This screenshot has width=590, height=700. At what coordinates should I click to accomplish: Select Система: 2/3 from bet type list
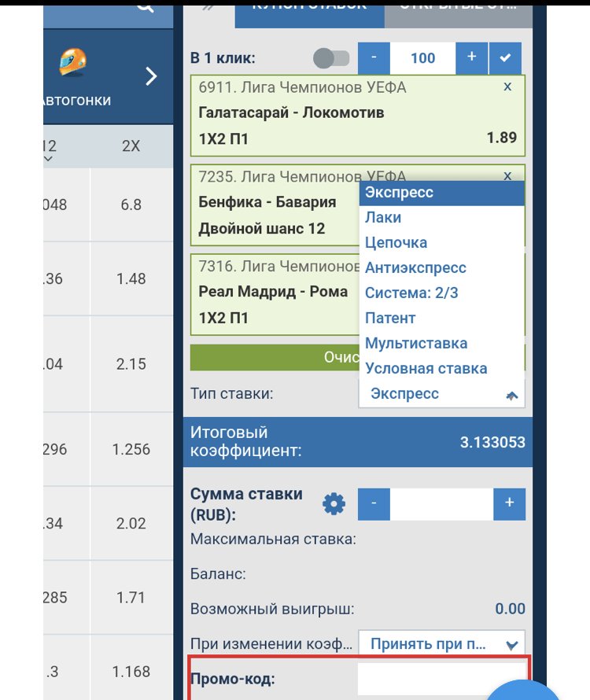411,293
